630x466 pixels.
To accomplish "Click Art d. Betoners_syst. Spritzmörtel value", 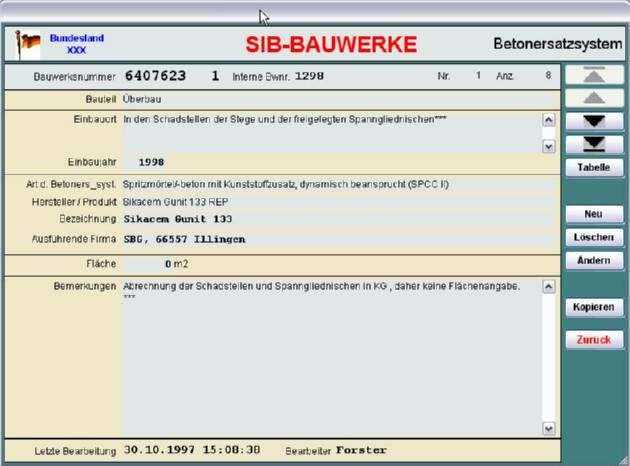I will 286,184.
